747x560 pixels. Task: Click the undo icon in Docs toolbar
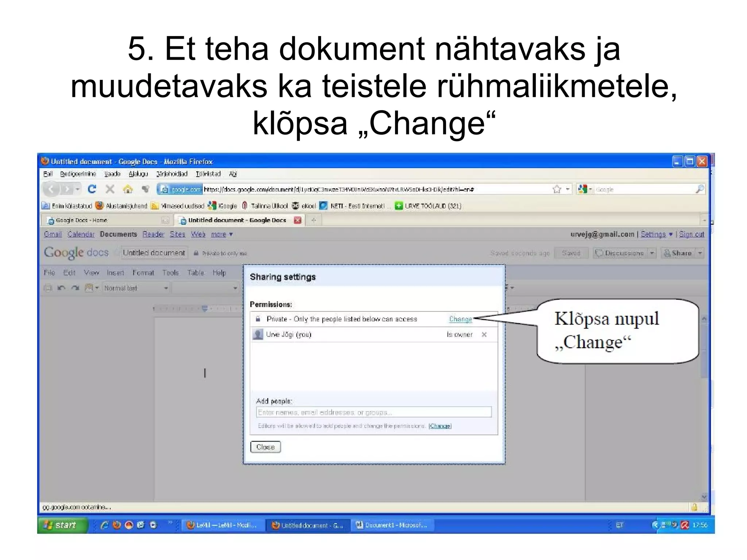click(x=61, y=288)
